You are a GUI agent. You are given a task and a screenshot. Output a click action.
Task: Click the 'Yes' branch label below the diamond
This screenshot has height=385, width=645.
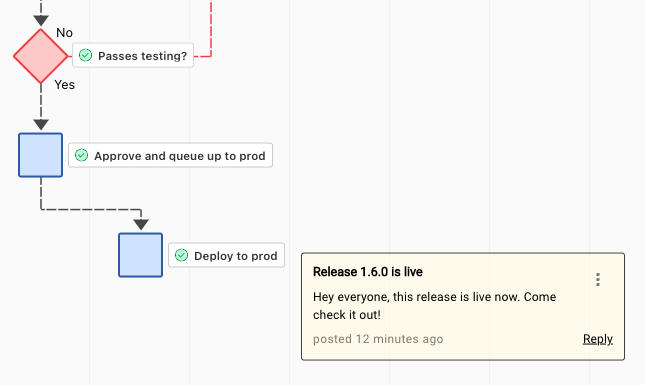[x=65, y=85]
